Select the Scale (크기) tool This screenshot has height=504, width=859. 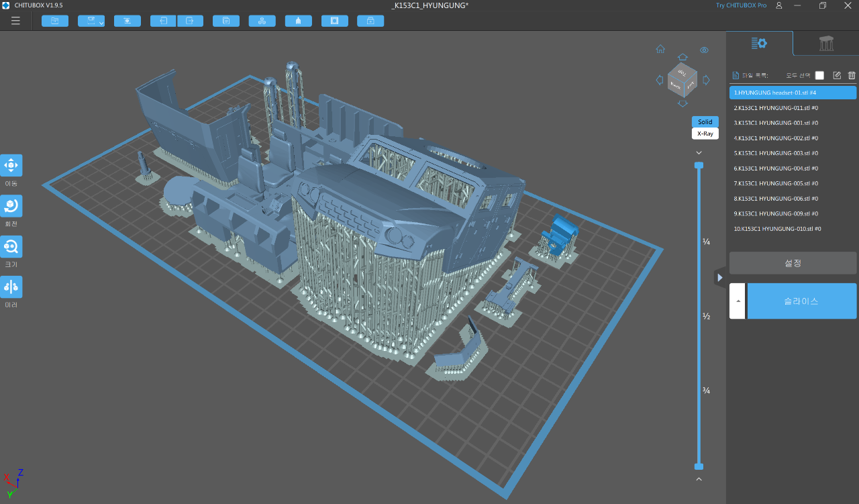click(x=11, y=246)
